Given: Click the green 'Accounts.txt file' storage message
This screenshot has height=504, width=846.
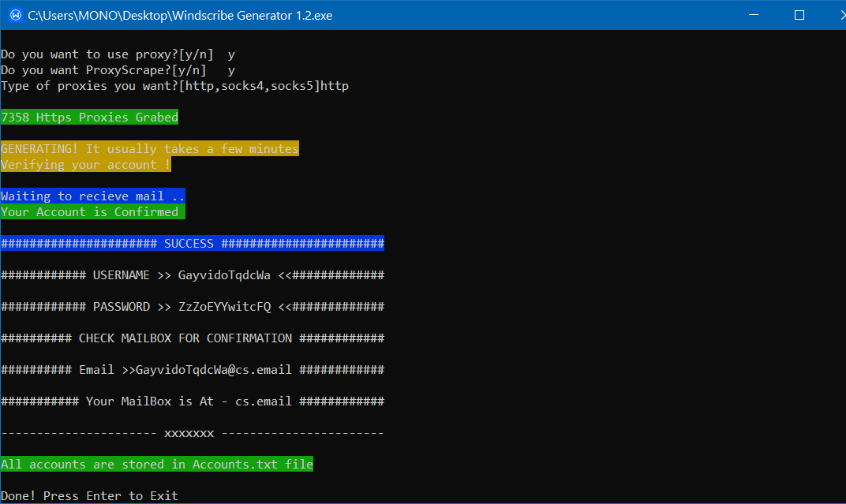Looking at the screenshot, I should (156, 465).
